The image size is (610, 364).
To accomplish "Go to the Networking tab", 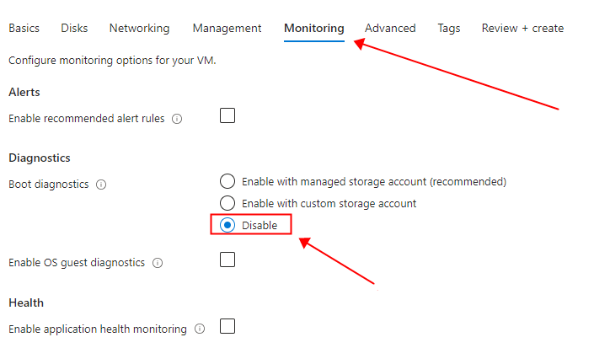I will [x=139, y=28].
